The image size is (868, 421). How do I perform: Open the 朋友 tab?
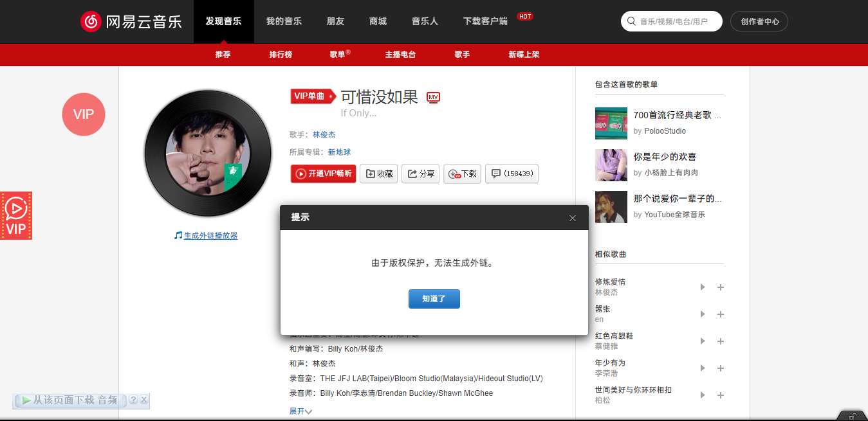pyautogui.click(x=335, y=21)
